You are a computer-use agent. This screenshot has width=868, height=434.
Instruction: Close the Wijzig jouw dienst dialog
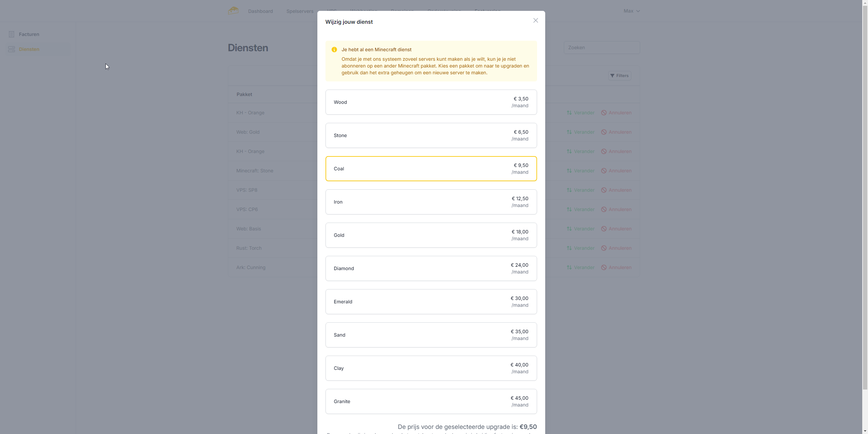coord(535,21)
